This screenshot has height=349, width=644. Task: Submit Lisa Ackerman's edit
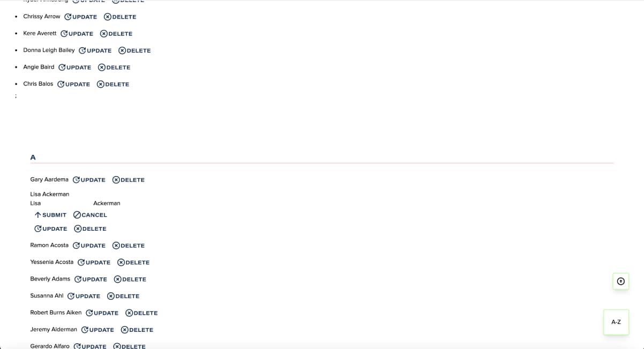[50, 215]
